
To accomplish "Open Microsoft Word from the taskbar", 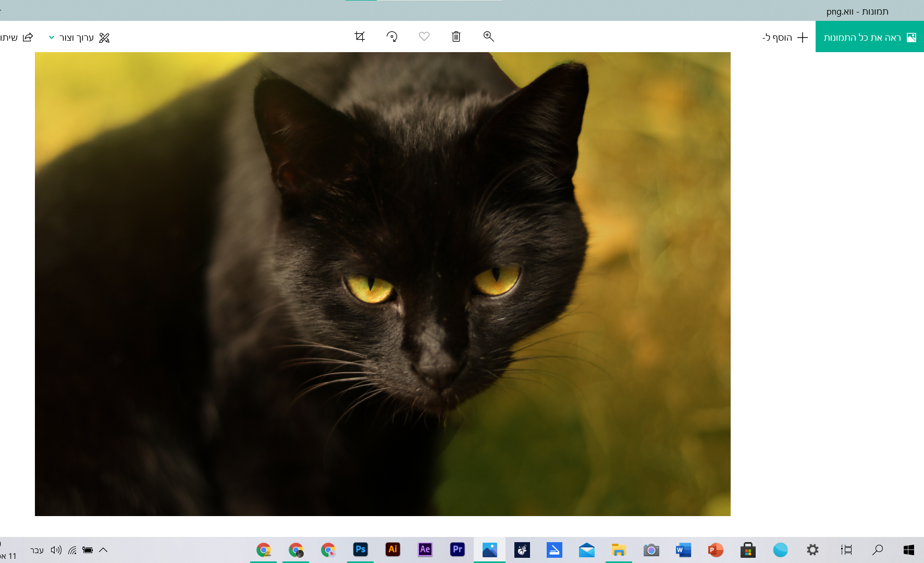I will (x=684, y=549).
